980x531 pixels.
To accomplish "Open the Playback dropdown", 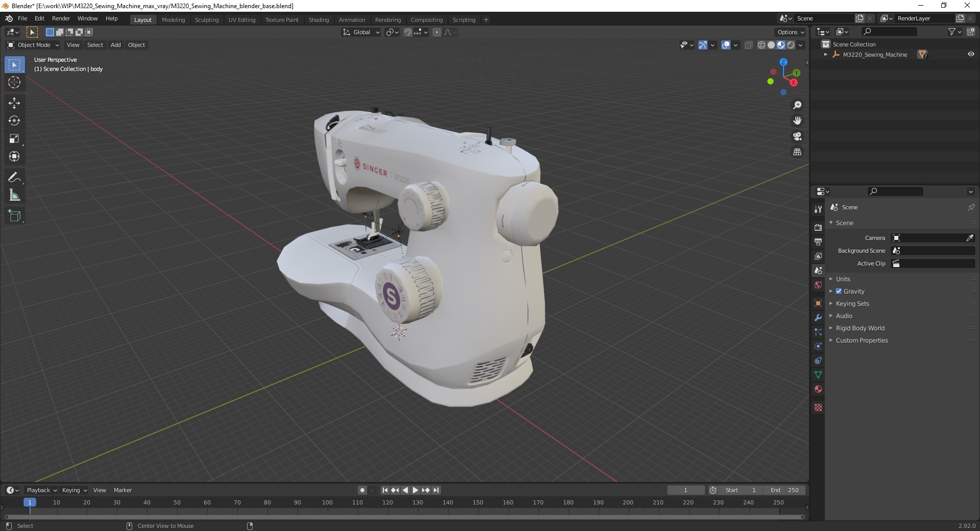I will (41, 490).
